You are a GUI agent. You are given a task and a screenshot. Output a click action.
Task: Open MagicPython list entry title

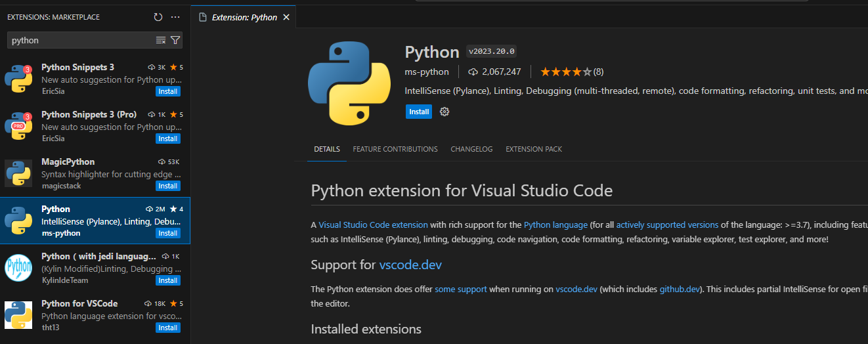point(68,161)
